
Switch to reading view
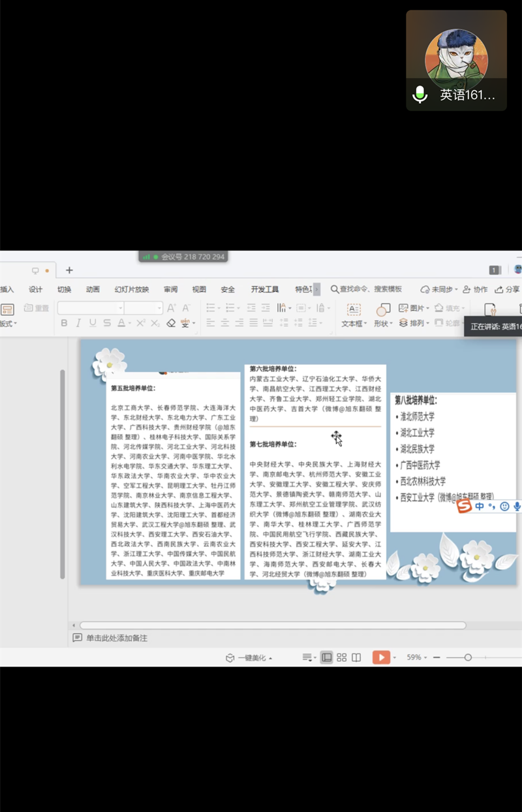click(356, 657)
